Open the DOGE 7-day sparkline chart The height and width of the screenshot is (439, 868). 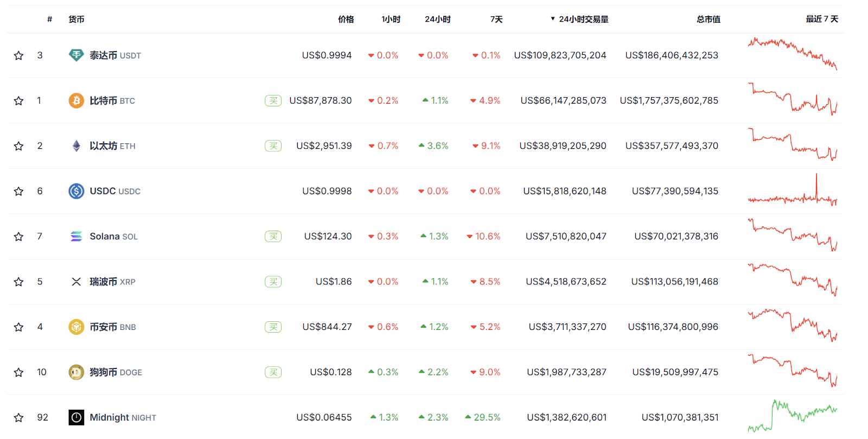tap(793, 370)
